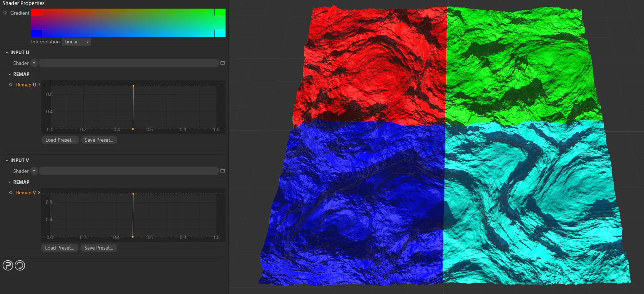Collapse the INPUT U section
644x294 pixels.
[7, 52]
